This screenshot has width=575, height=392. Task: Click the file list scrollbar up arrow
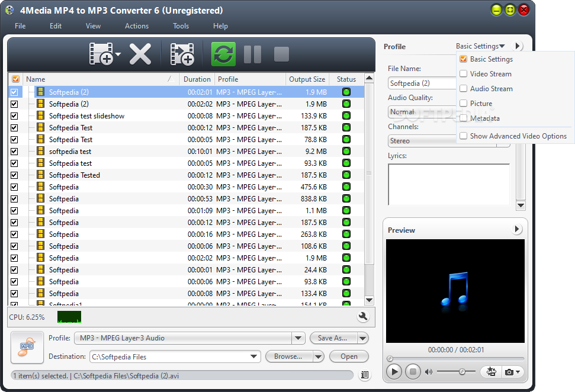(x=370, y=78)
